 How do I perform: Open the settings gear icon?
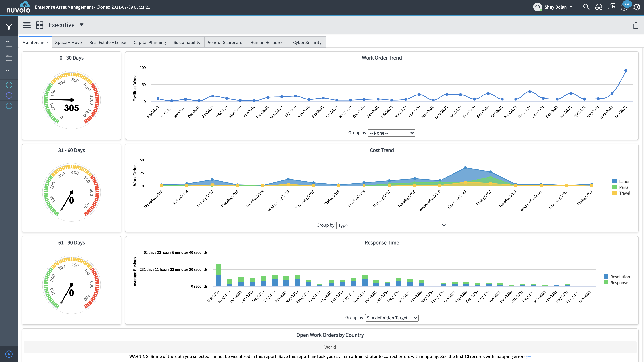637,7
